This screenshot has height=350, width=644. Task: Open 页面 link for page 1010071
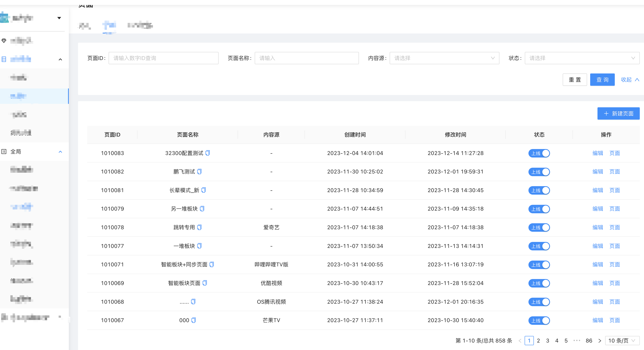click(x=615, y=264)
